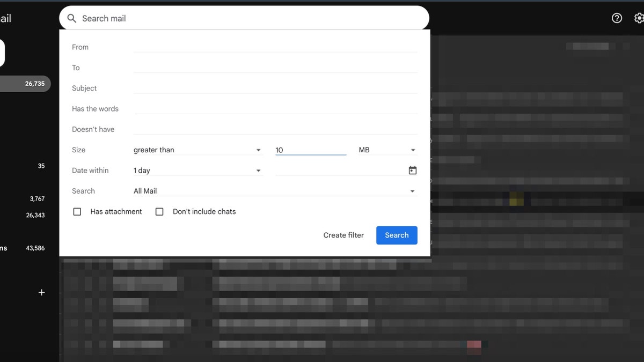644x362 pixels.
Task: Focus the To field
Action: coord(268,68)
